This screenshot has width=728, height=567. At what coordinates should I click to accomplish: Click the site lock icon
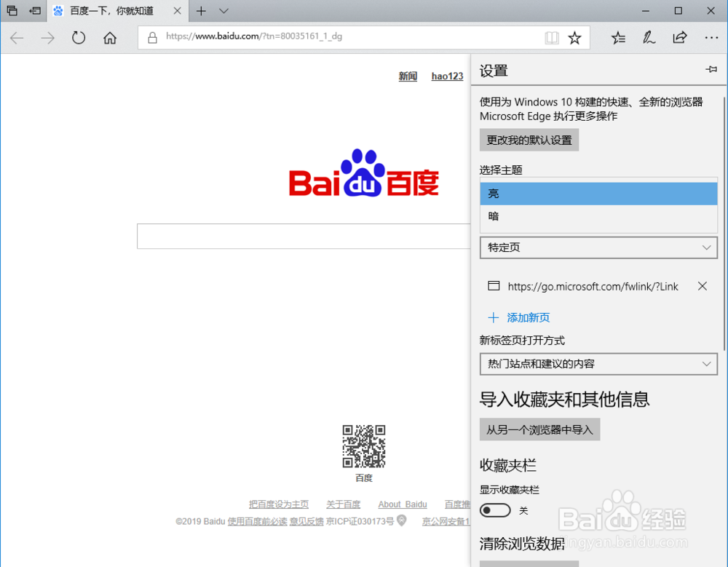(x=152, y=37)
